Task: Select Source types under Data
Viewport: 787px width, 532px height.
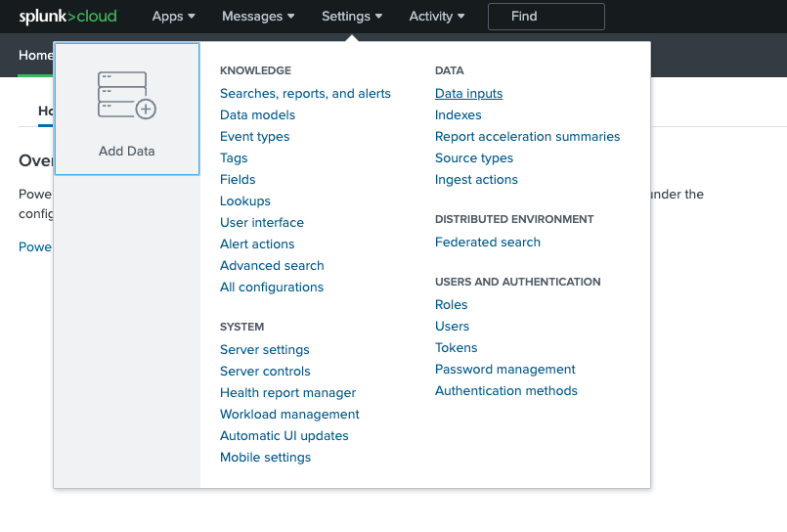Action: 473,158
